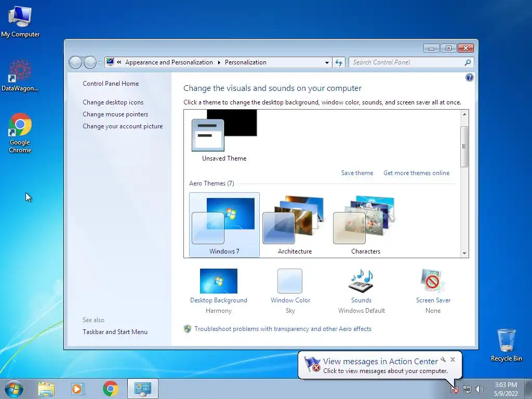This screenshot has height=399, width=532.
Task: Click the wrench icon in the notification balloon
Action: click(443, 360)
